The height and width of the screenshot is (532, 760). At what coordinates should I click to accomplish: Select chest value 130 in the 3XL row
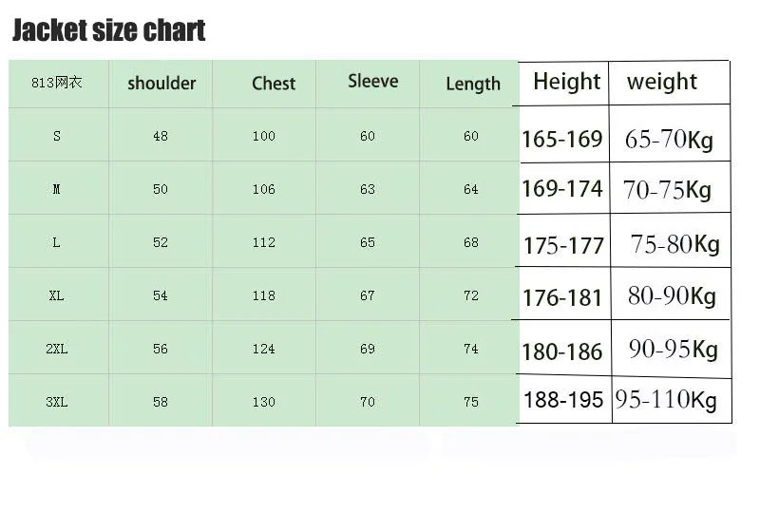pyautogui.click(x=264, y=402)
